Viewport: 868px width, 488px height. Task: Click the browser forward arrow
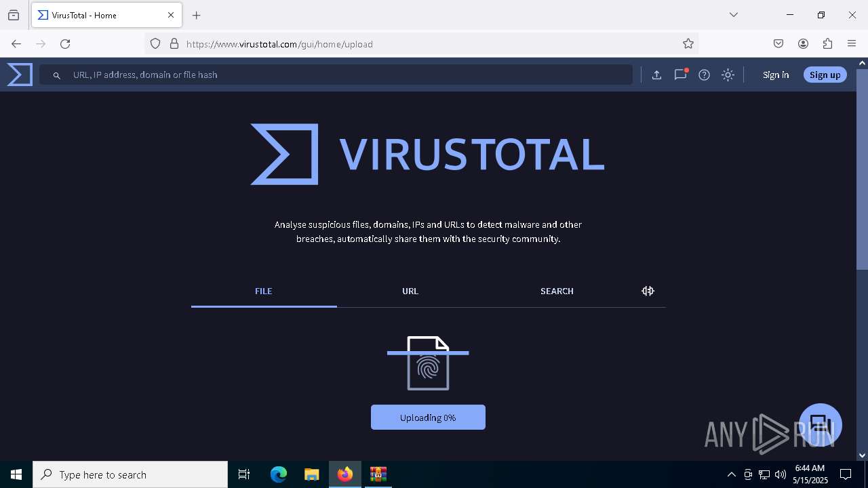(x=41, y=44)
